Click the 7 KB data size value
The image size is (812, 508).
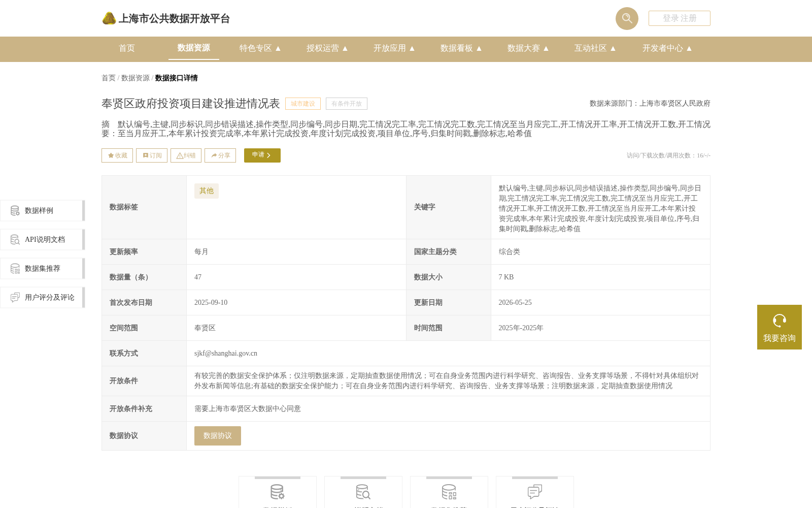click(506, 277)
